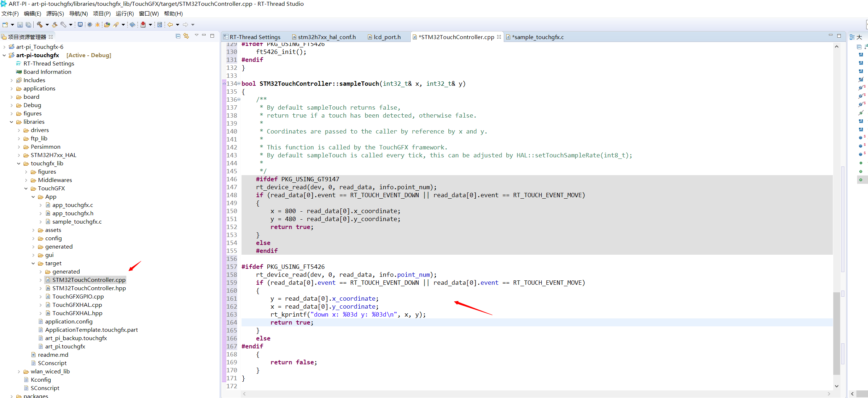Switch to sample_touchgfx.c editor tab
This screenshot has width=868, height=398.
click(535, 37)
